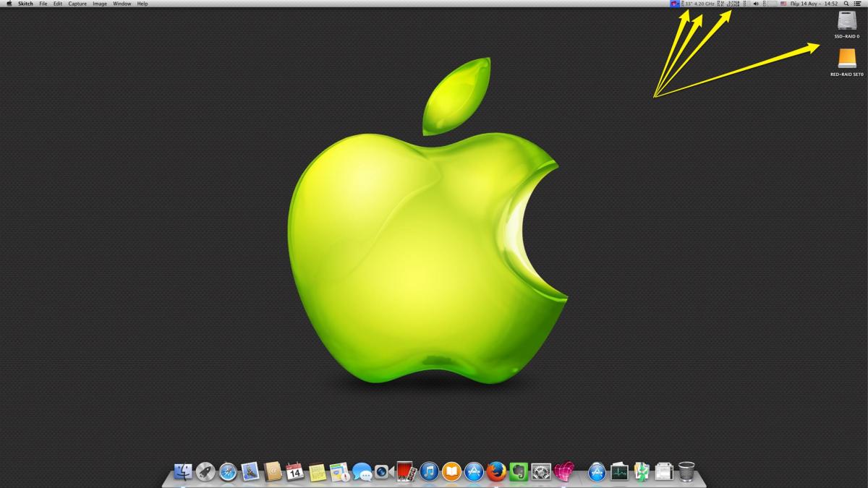This screenshot has height=488, width=868.
Task: Open System Preferences gear icon
Action: (541, 472)
